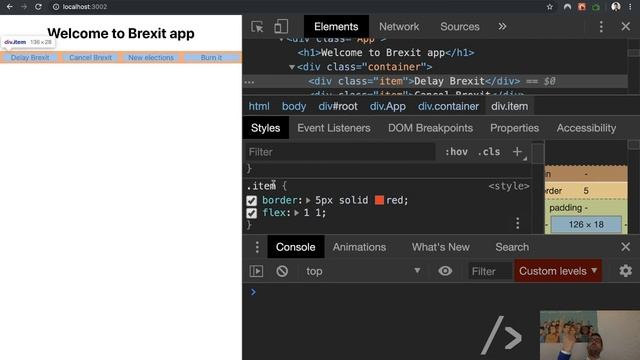Viewport: 640px width, 360px height.
Task: Show the console sidebar icon
Action: [256, 271]
